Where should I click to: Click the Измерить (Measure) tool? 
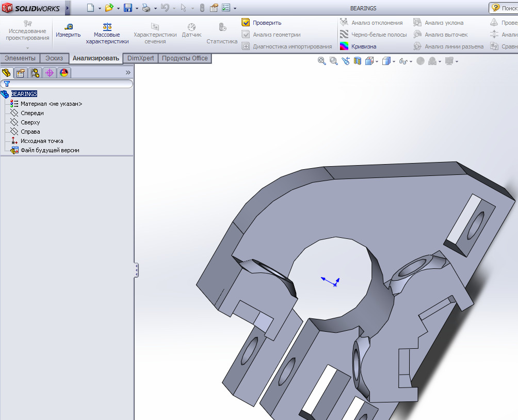[x=68, y=30]
